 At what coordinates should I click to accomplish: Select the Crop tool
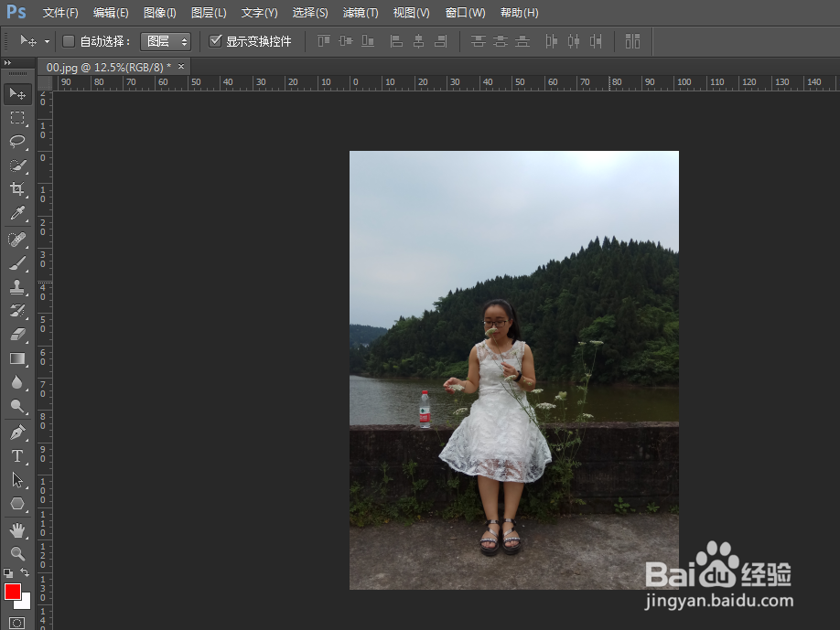[x=17, y=189]
